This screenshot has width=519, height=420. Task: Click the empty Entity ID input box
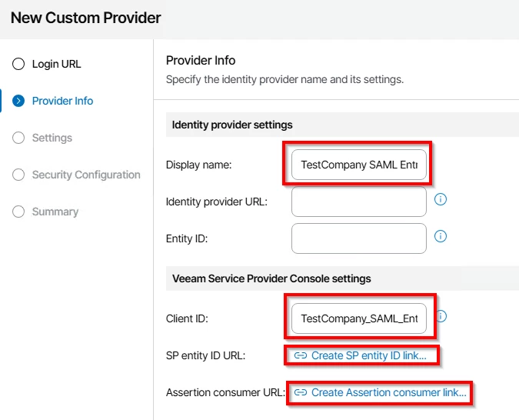358,238
